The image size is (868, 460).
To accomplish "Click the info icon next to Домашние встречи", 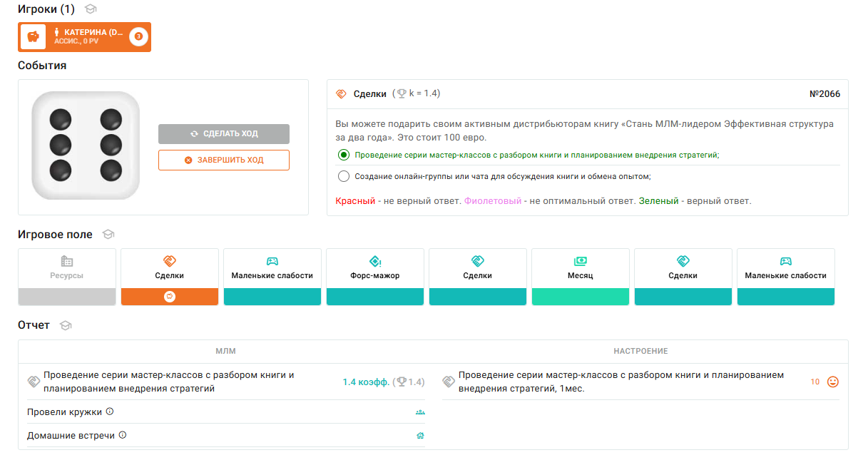I will click(123, 435).
